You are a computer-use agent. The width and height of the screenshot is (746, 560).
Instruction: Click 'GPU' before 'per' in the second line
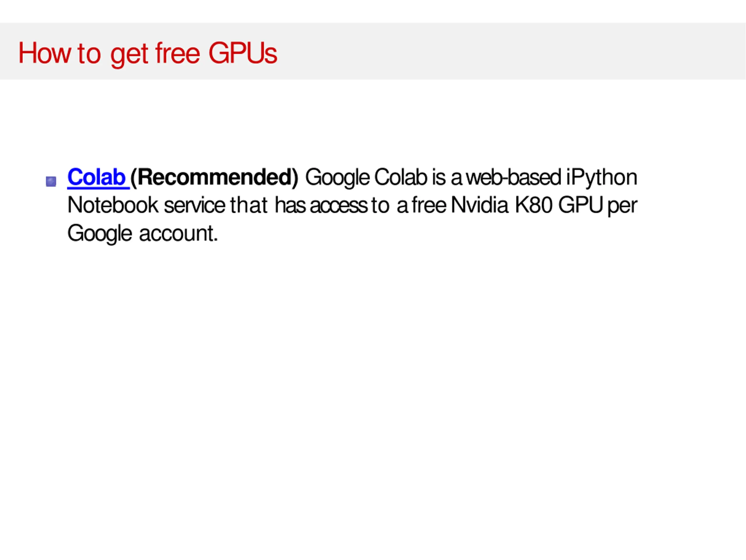coord(580,205)
